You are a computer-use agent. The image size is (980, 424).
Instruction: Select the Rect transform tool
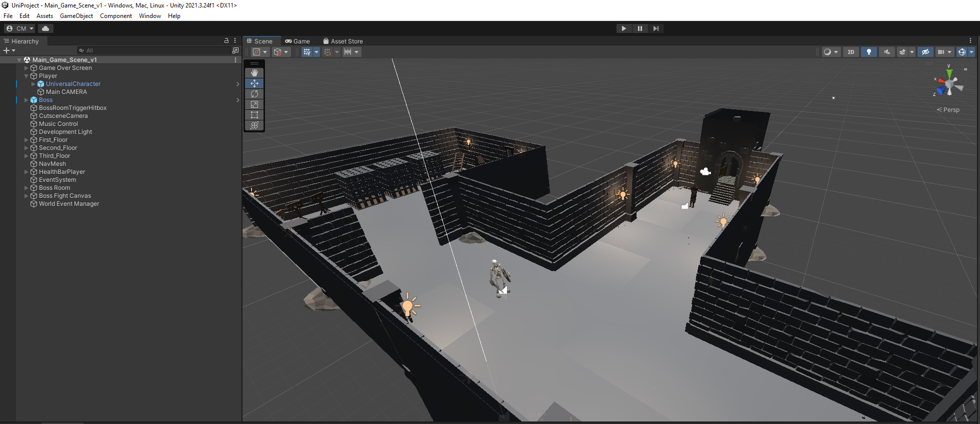[x=254, y=115]
